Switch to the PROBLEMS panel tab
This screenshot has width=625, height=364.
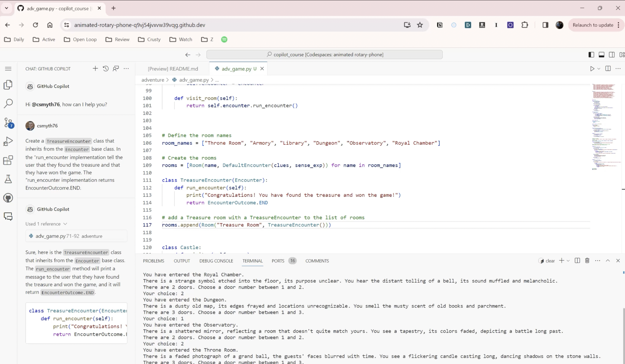(x=153, y=261)
